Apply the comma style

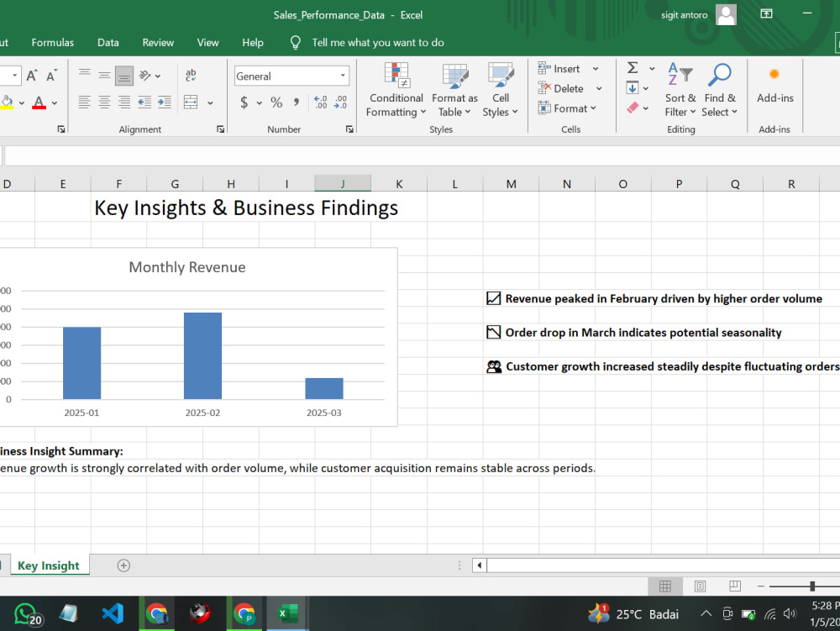(297, 102)
